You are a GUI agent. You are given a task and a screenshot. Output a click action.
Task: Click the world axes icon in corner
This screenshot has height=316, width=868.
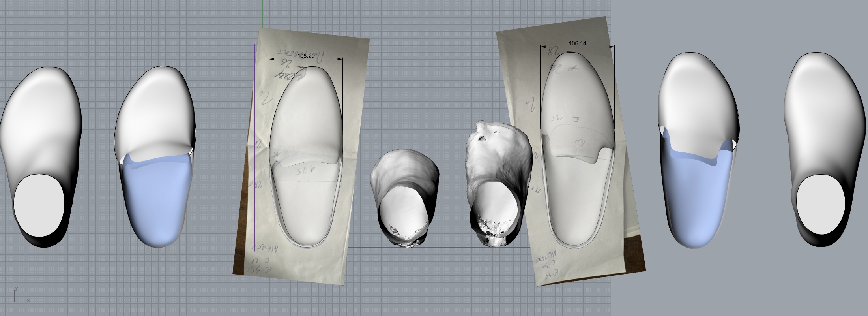pos(20,296)
